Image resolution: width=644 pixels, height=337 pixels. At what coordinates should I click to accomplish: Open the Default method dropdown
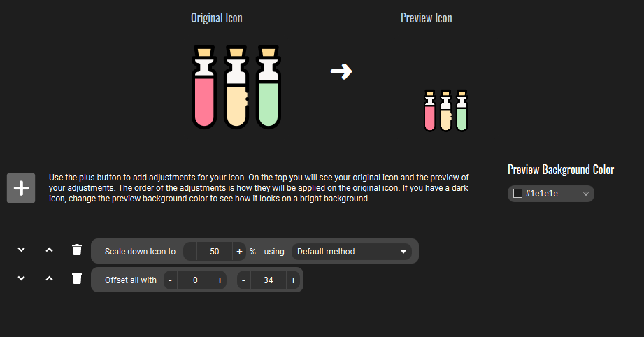click(x=352, y=252)
